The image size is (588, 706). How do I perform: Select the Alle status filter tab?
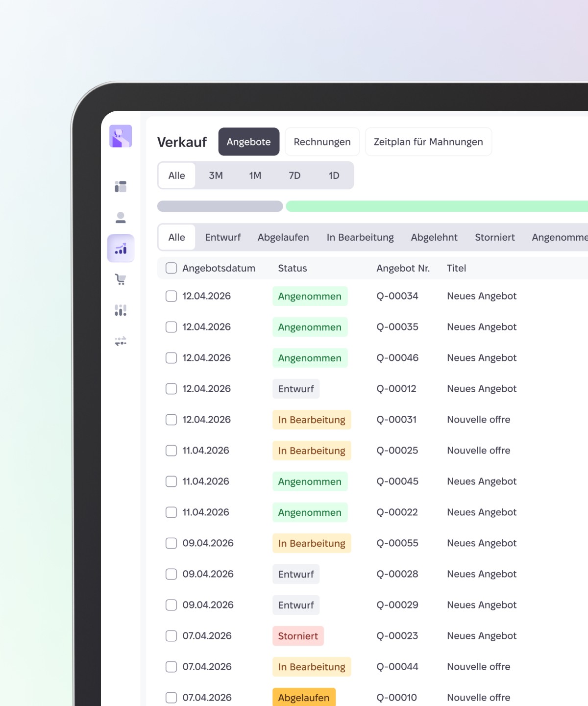177,237
